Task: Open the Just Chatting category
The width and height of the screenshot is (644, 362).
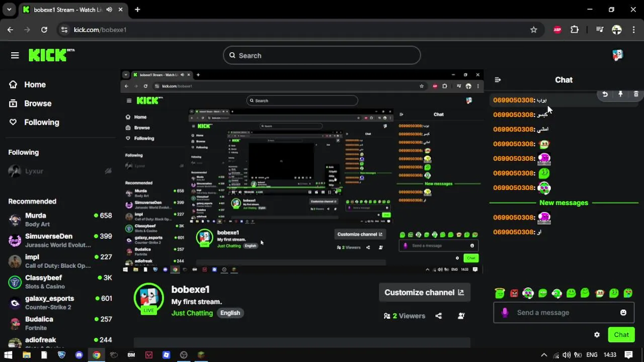Action: 192,313
